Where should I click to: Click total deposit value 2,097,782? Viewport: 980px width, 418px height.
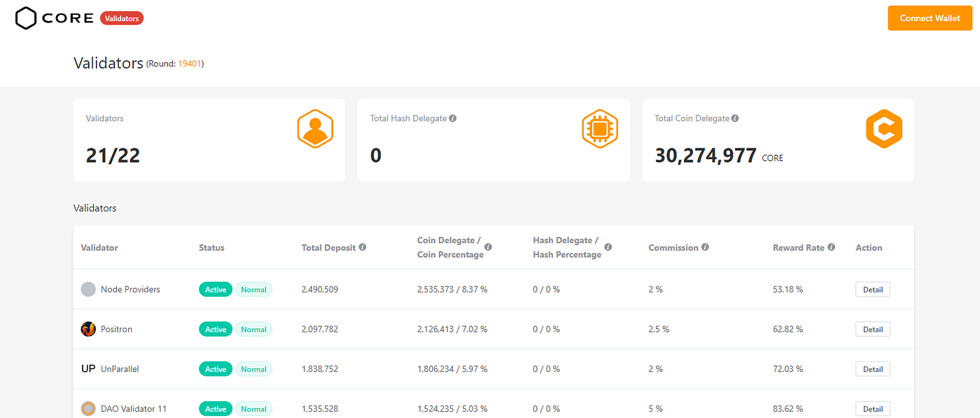[320, 329]
